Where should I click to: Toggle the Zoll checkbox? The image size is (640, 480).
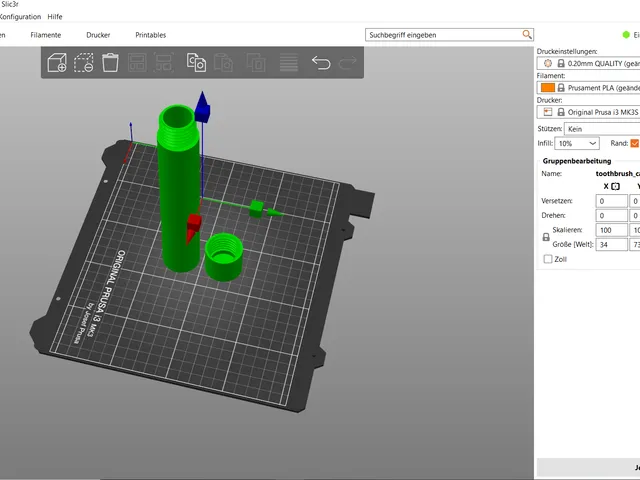(x=548, y=259)
